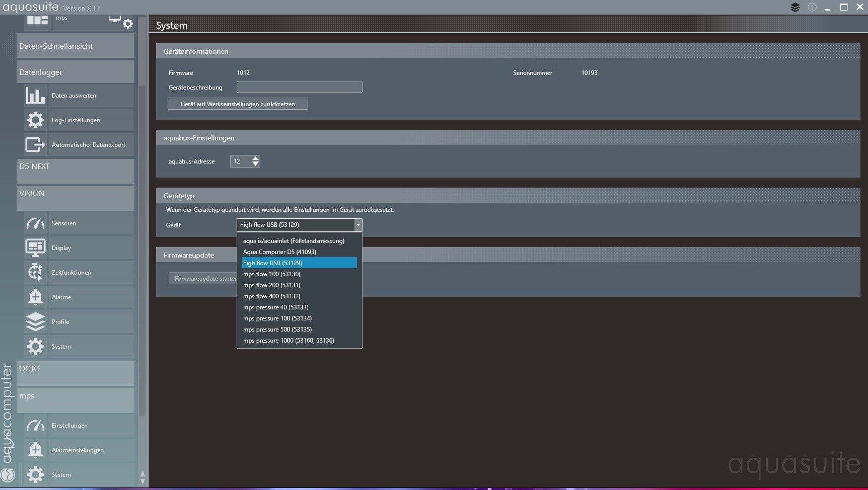Click the Gerätebeschreibung text field

(299, 88)
